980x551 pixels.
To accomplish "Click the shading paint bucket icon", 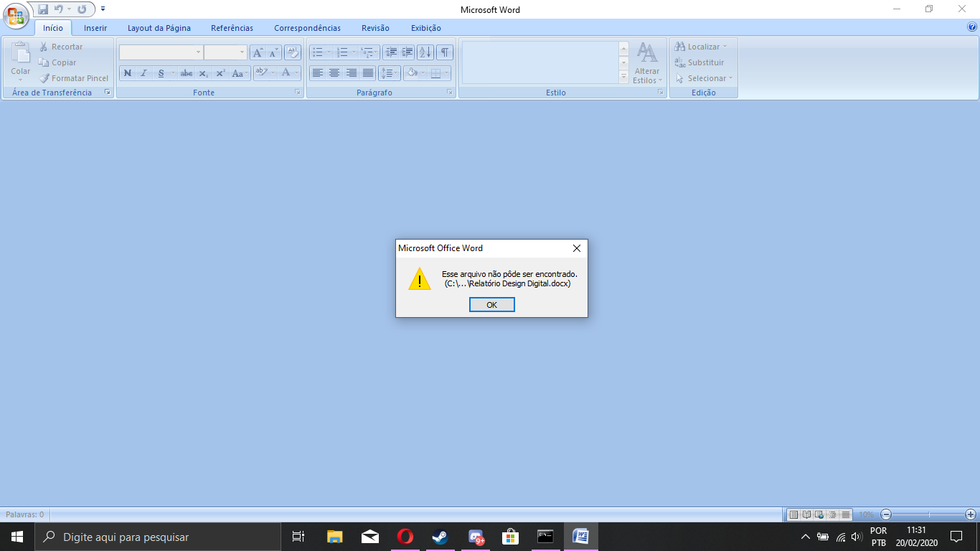I will click(x=412, y=72).
